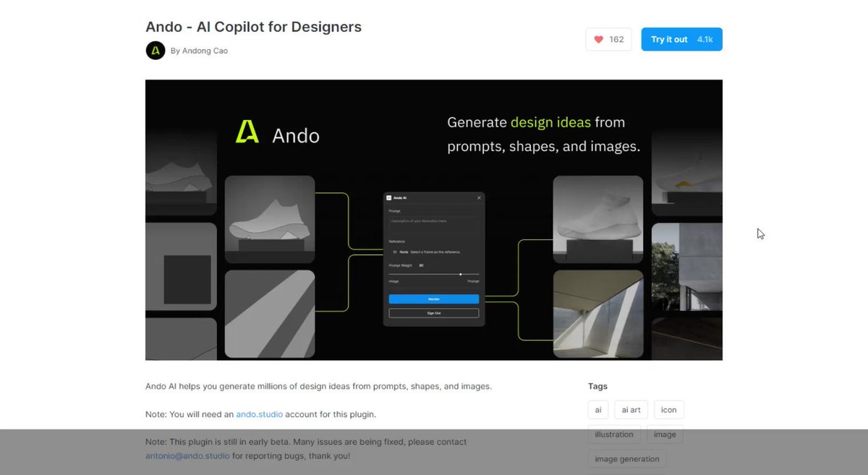Viewport: 868px width, 475px height.
Task: Open the ando.studio link
Action: coord(259,414)
